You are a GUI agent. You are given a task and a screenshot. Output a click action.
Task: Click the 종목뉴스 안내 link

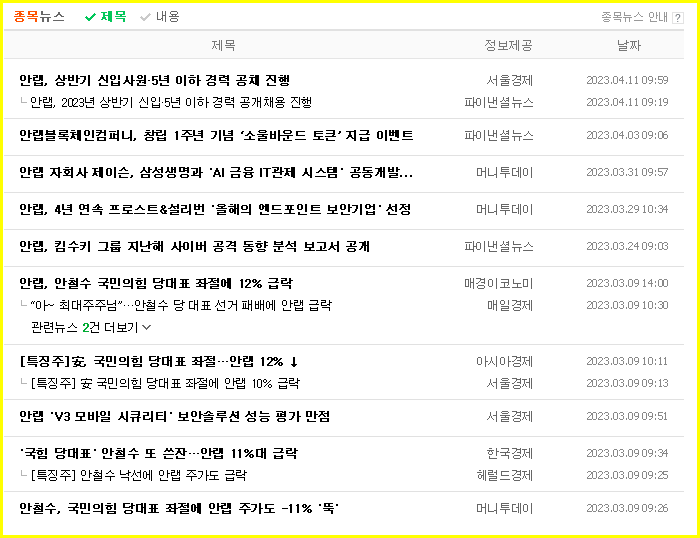(634, 17)
